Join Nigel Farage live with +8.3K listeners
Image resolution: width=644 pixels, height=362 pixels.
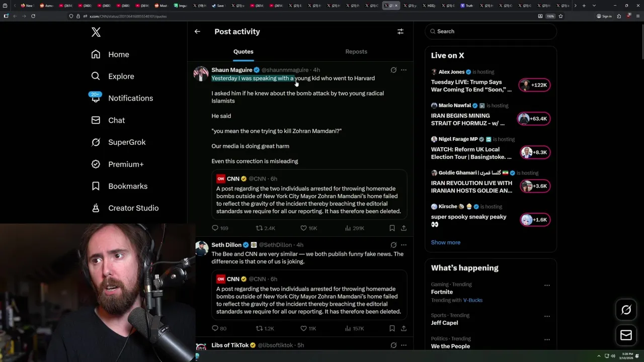535,152
